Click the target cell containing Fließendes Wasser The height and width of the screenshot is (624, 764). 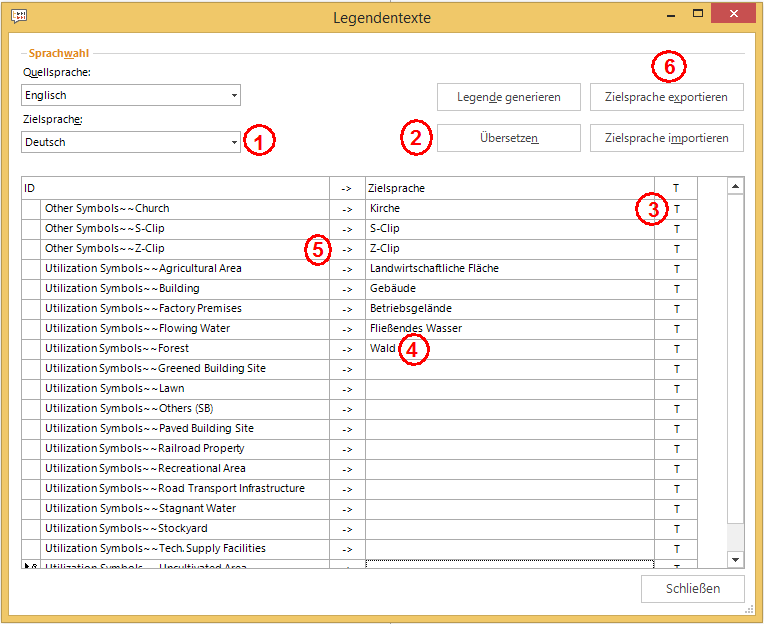(509, 329)
